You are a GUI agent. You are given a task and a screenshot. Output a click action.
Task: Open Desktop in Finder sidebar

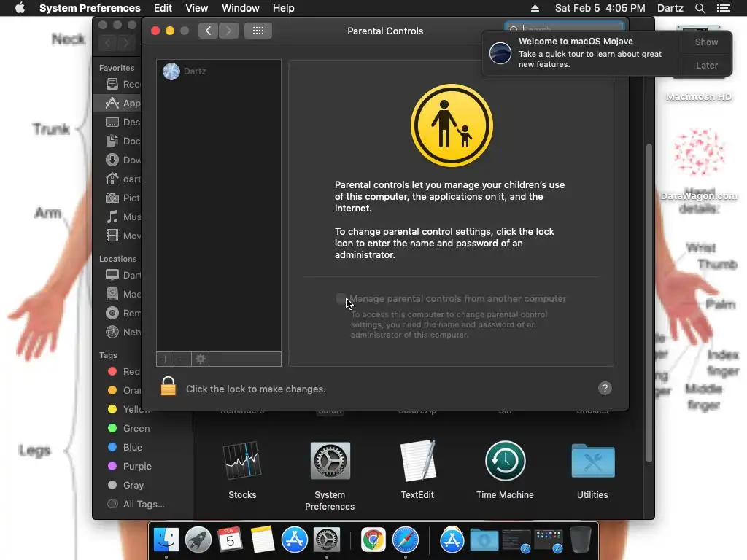point(123,122)
